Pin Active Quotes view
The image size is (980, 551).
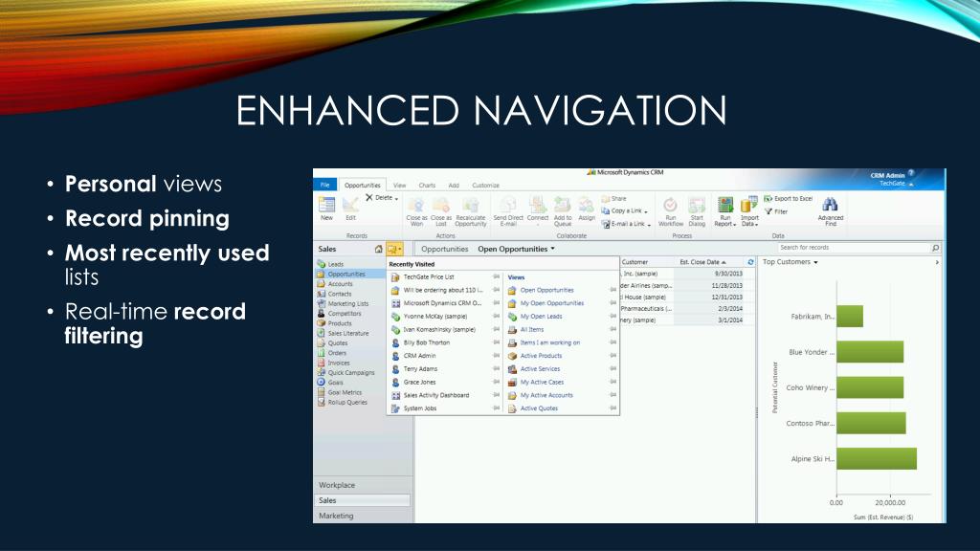pyautogui.click(x=613, y=408)
